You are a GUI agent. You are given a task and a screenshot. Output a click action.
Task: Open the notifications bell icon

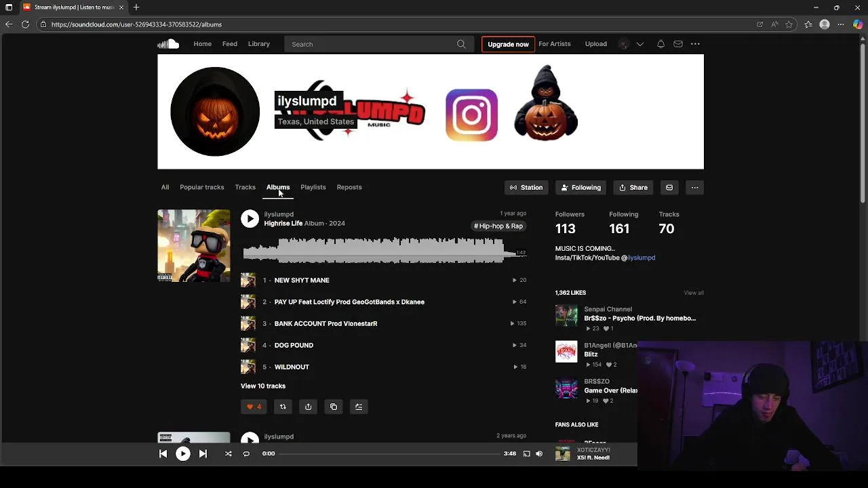[x=660, y=44]
